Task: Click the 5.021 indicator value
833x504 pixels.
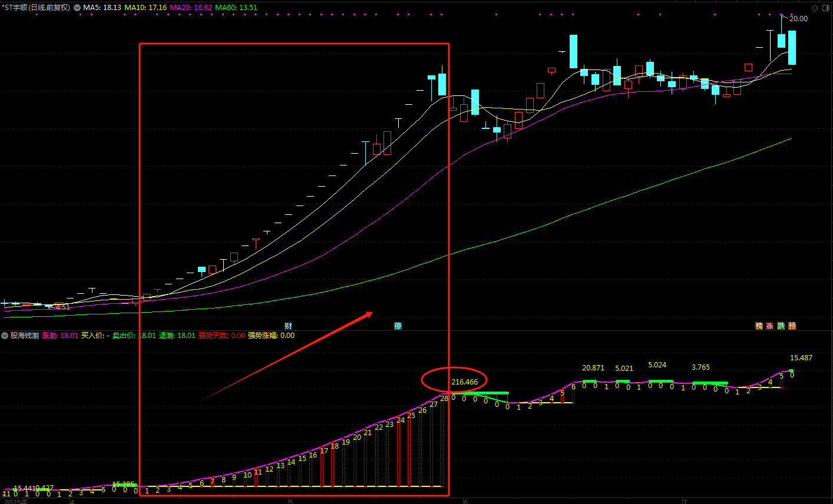Action: click(624, 369)
